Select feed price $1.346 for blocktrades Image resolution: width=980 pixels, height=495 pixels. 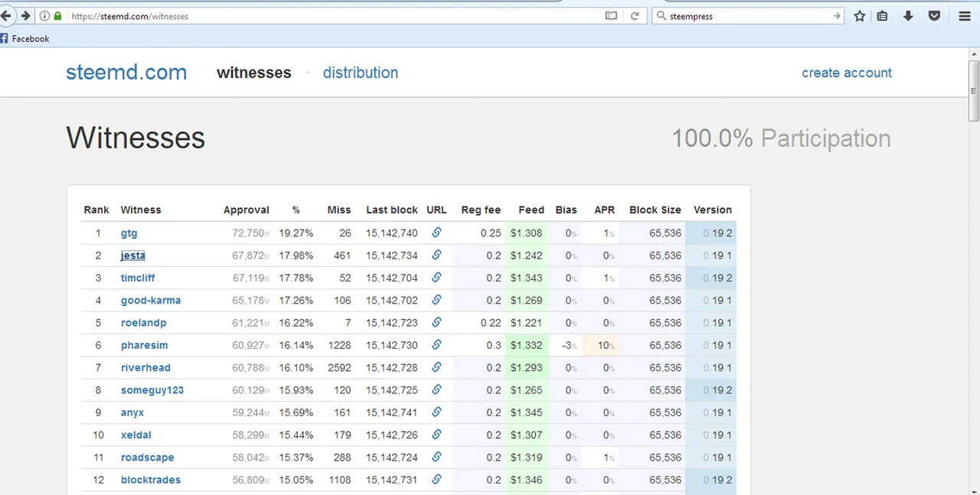tap(527, 480)
